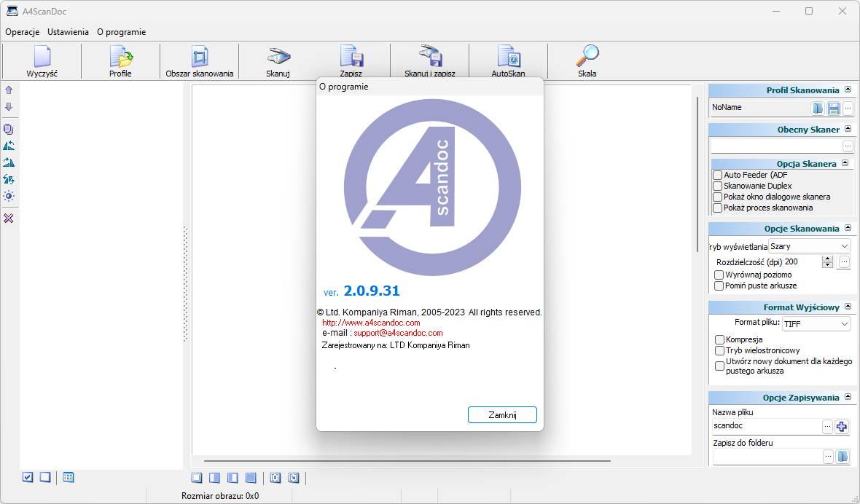The width and height of the screenshot is (860, 504).
Task: Decrease resolution with the dpi down arrow
Action: point(828,265)
